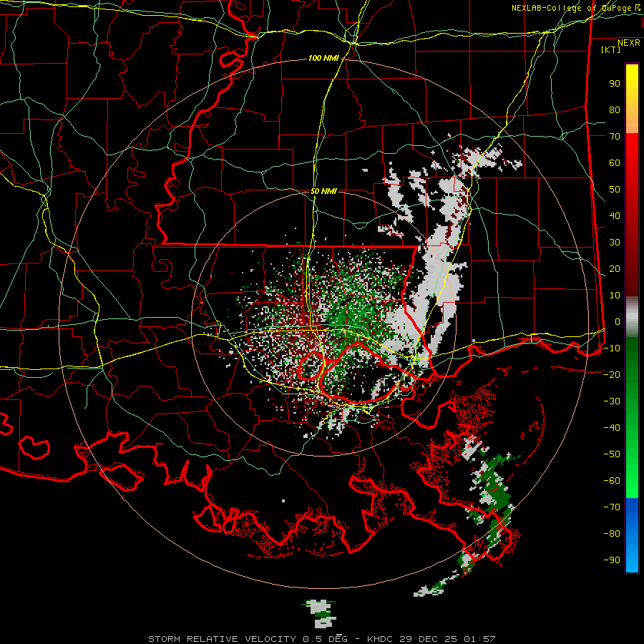Click the -30 value on the velocity scale
This screenshot has height=644, width=644.
coord(612,401)
